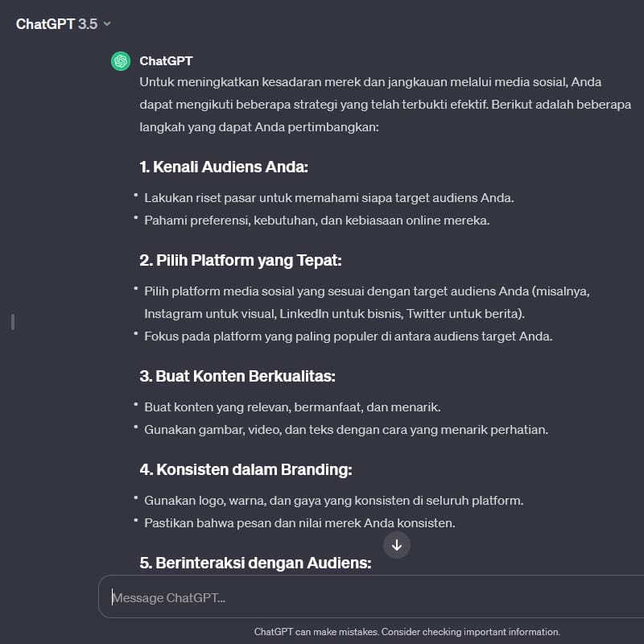The image size is (644, 644).
Task: Focus the Message ChatGPT input field
Action: click(x=370, y=597)
